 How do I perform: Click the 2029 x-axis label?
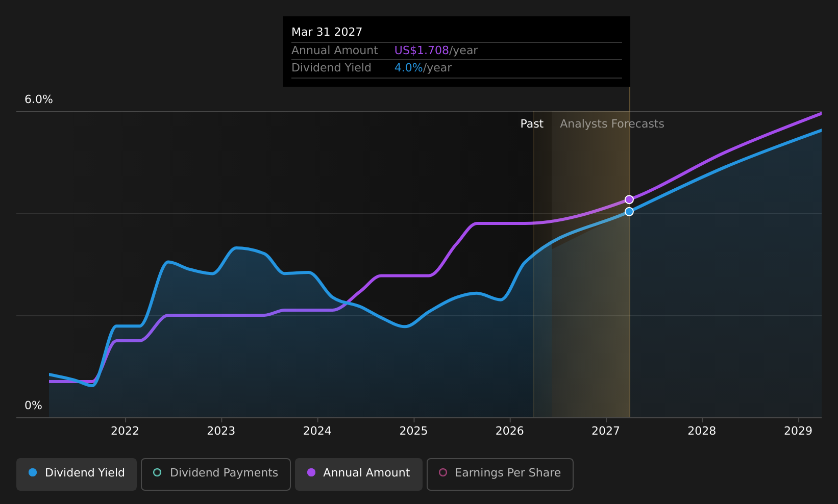[798, 431]
